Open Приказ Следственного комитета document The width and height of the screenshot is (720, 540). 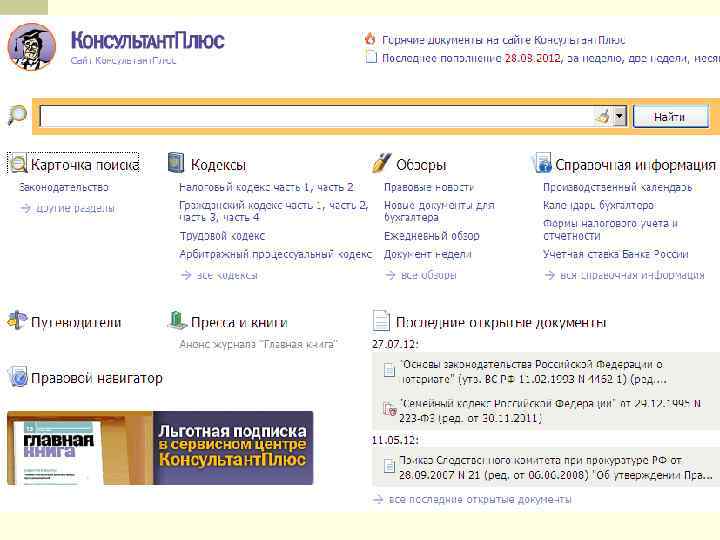coord(556,467)
